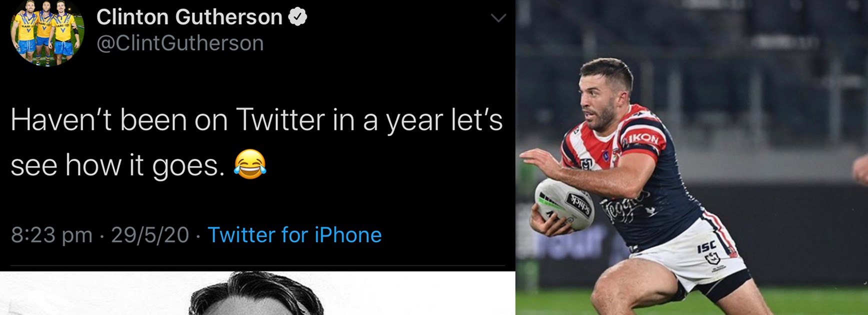Click the 29/5/20 tweet date

click(150, 235)
